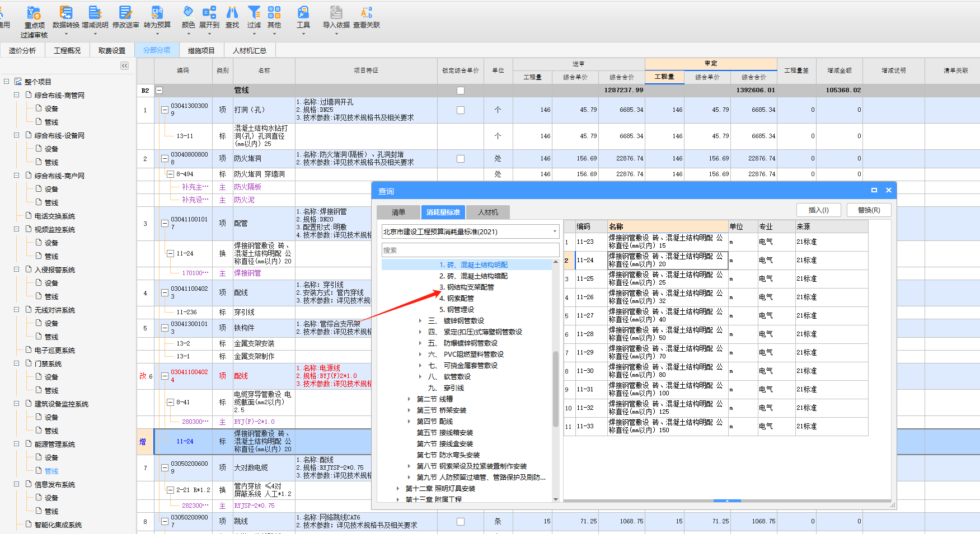Viewport: 980px width, 534px height.
Task: Select 1. 砖、混凝土结构明配 tree item
Action: 473,265
